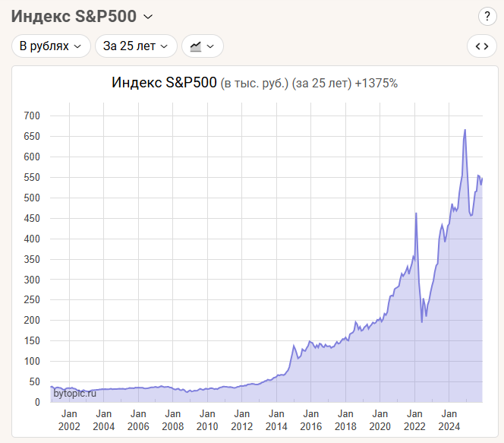Click the 'Jan 2018' axis label
This screenshot has height=443, width=504.
click(345, 420)
